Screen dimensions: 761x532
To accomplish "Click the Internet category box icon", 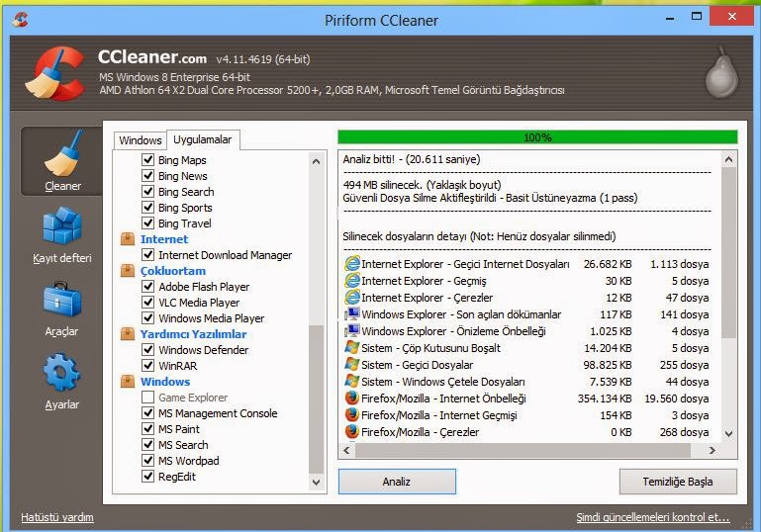I will coord(127,238).
